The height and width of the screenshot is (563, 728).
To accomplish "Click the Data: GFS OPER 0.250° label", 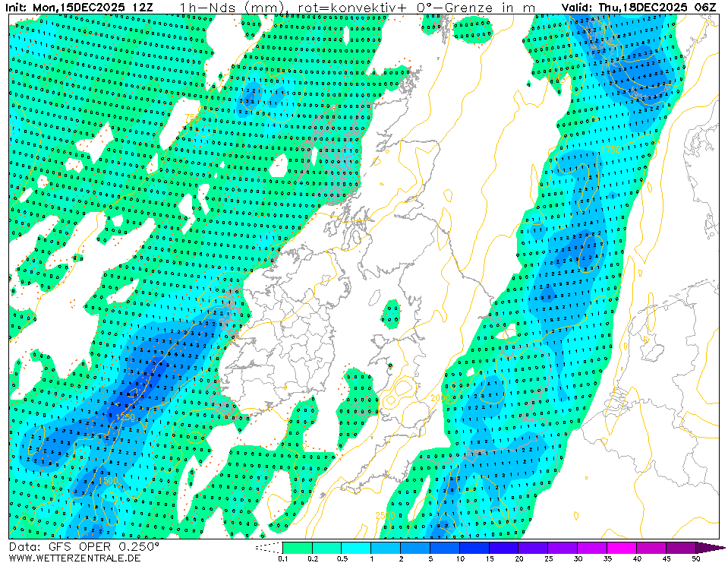I will pos(84,546).
